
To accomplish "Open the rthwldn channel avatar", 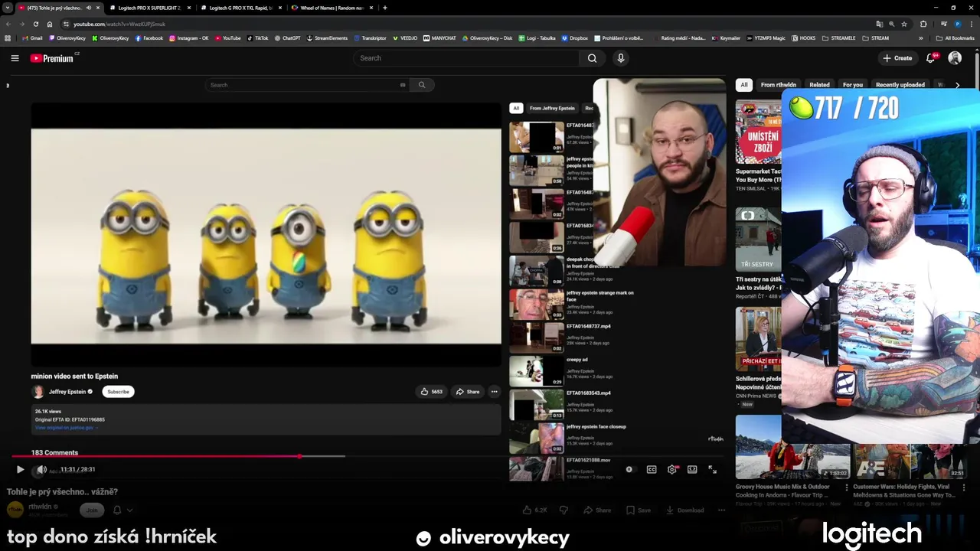I will coord(15,510).
